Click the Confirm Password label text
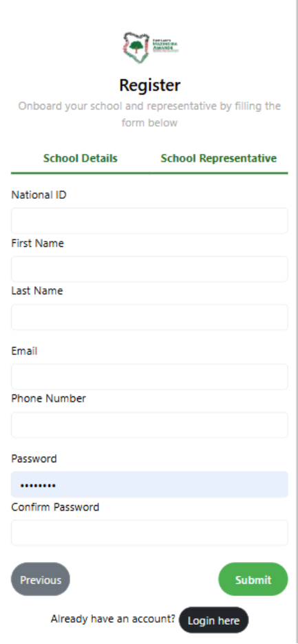298x644 pixels. (55, 507)
